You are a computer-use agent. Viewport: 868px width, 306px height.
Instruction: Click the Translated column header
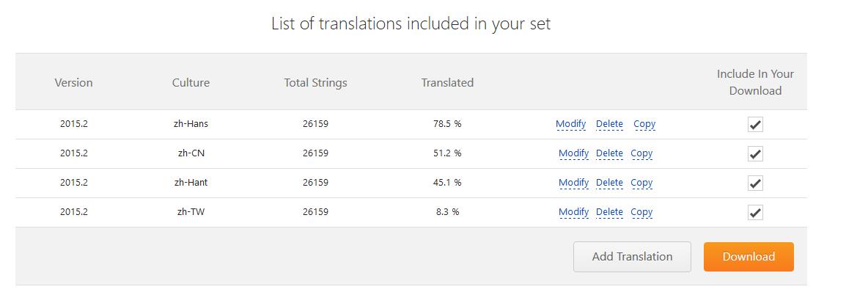(x=447, y=83)
